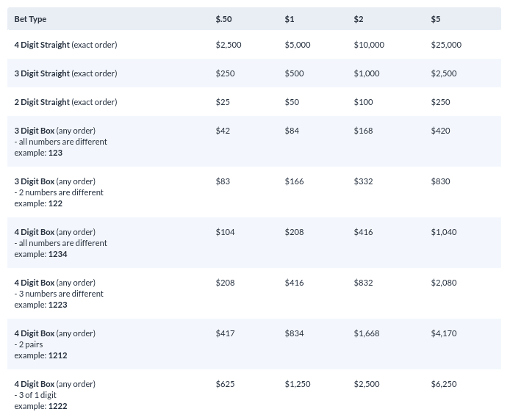
Task: Select the $830 payout cell
Action: [440, 181]
